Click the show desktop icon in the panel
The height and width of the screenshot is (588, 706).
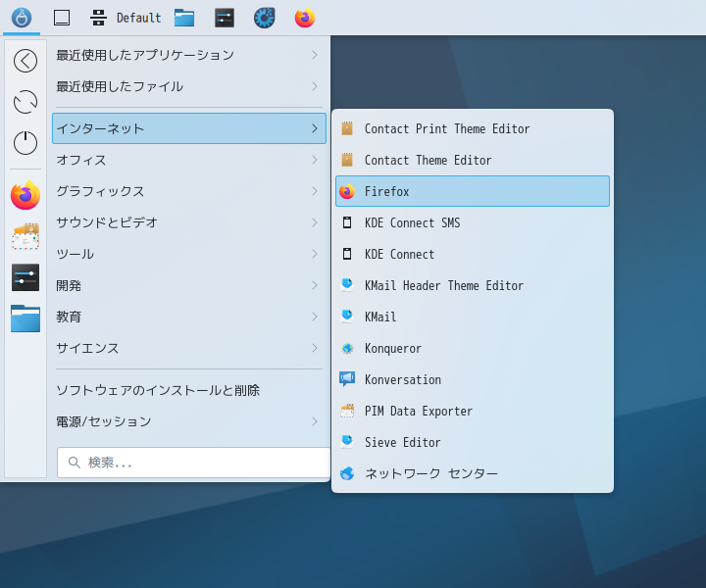tap(62, 18)
